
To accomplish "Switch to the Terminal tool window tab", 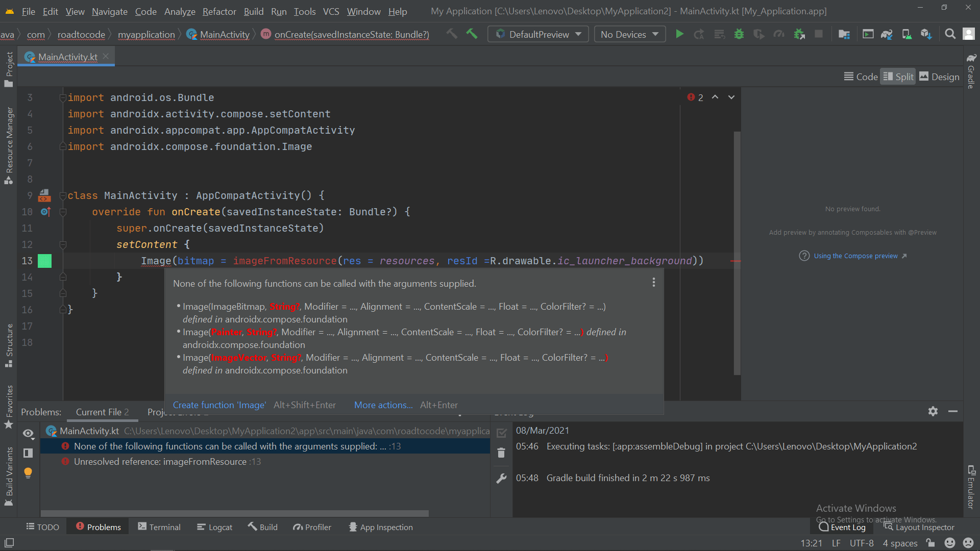I will click(x=159, y=527).
